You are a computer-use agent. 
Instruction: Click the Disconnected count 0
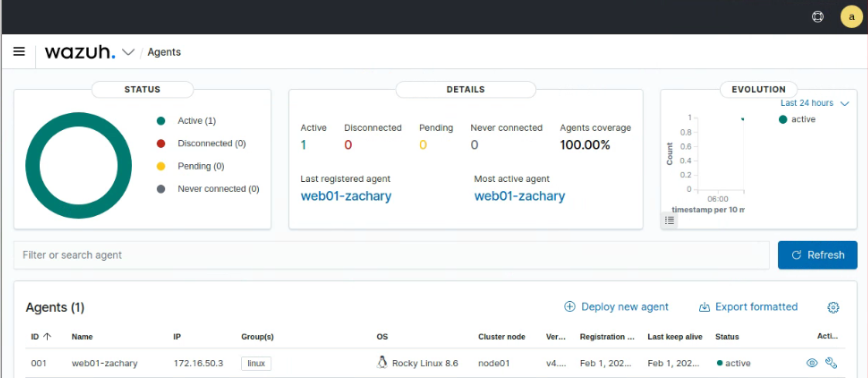pyautogui.click(x=348, y=145)
